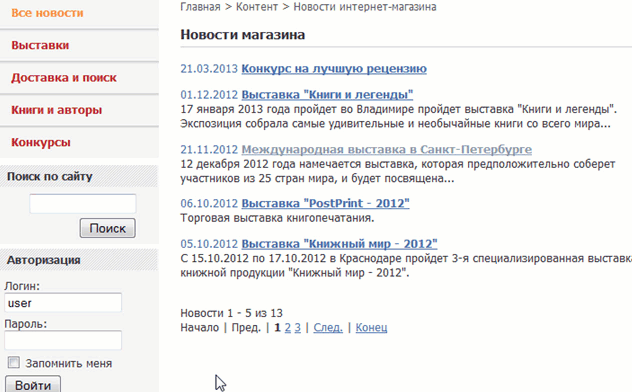Click the date 05.10.2012
632x392 pixels.
[209, 244]
